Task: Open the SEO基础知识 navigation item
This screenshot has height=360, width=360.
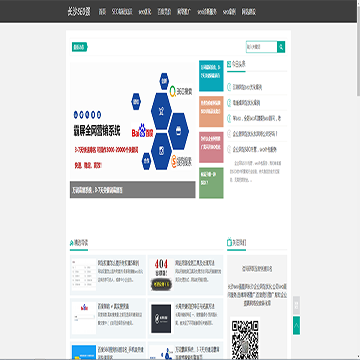Action: (122, 12)
